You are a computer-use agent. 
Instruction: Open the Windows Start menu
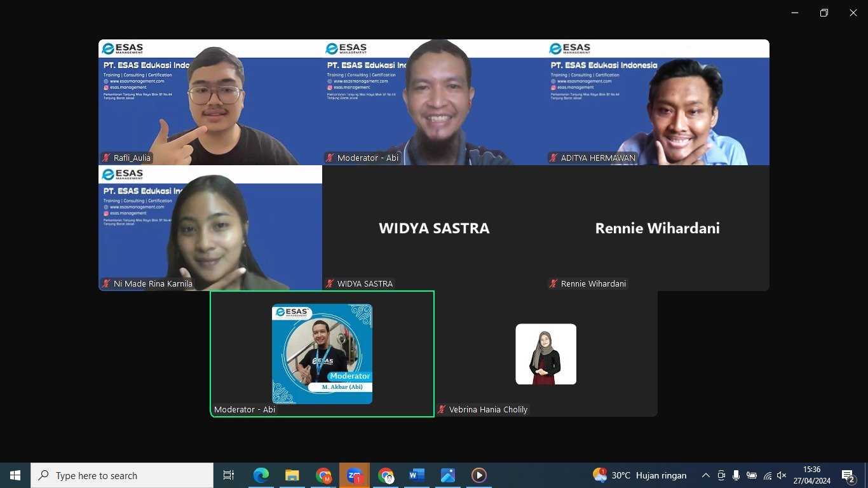coord(15,475)
